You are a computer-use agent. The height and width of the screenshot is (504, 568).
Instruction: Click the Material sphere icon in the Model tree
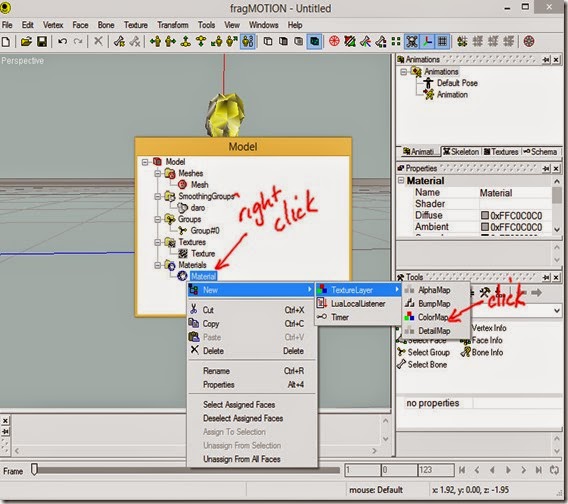pos(182,276)
